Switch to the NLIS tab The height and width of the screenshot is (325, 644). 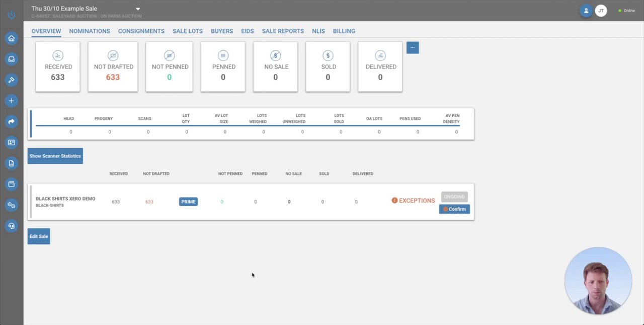(318, 31)
